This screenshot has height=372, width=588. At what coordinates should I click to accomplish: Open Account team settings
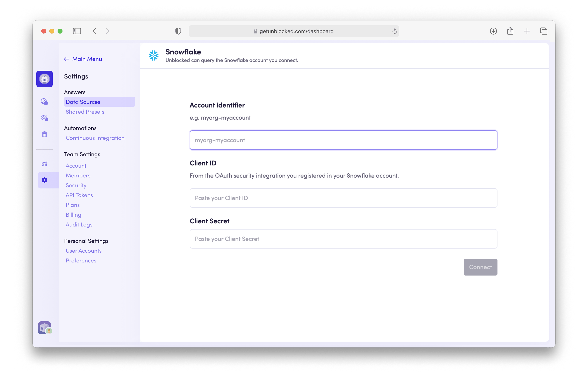(x=76, y=166)
